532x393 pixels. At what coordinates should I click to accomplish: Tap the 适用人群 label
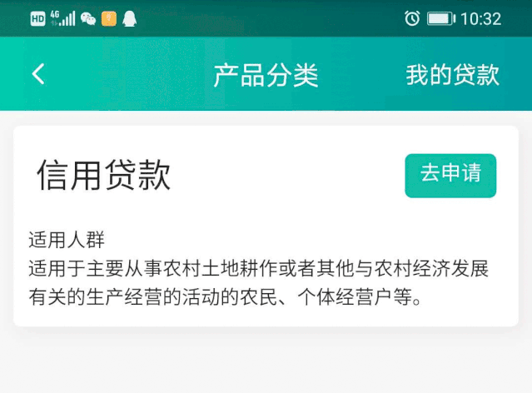click(x=67, y=240)
